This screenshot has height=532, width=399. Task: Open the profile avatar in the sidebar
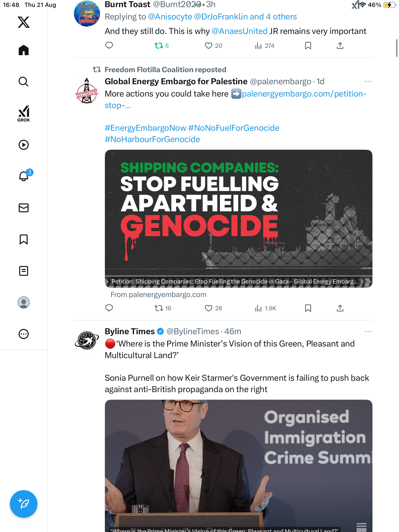point(24,302)
